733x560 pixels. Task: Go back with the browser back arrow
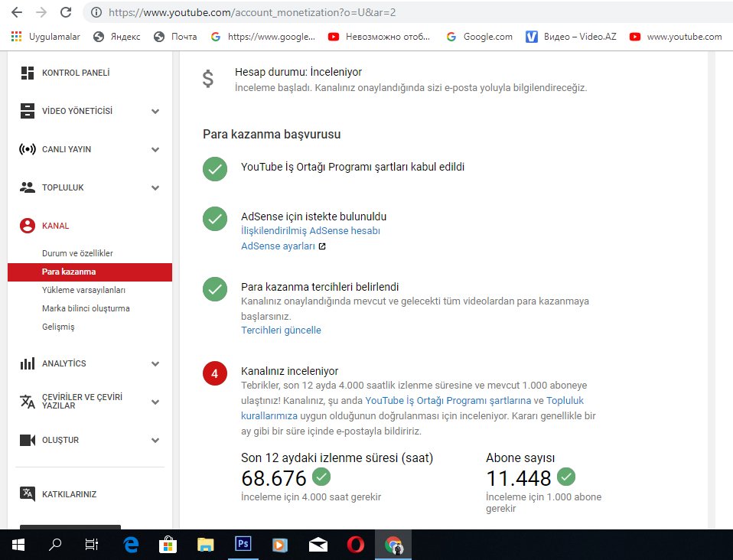[x=17, y=12]
